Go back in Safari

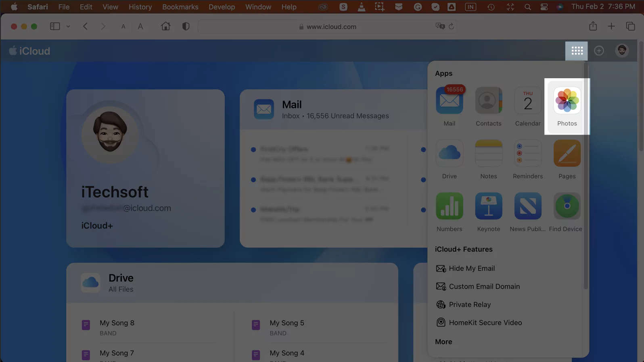click(85, 26)
